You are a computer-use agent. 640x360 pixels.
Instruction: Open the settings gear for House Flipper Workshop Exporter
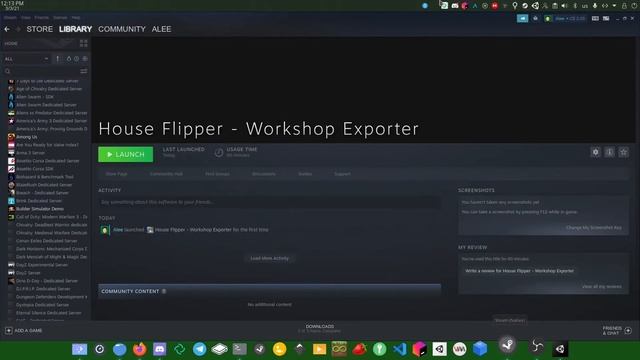point(596,152)
